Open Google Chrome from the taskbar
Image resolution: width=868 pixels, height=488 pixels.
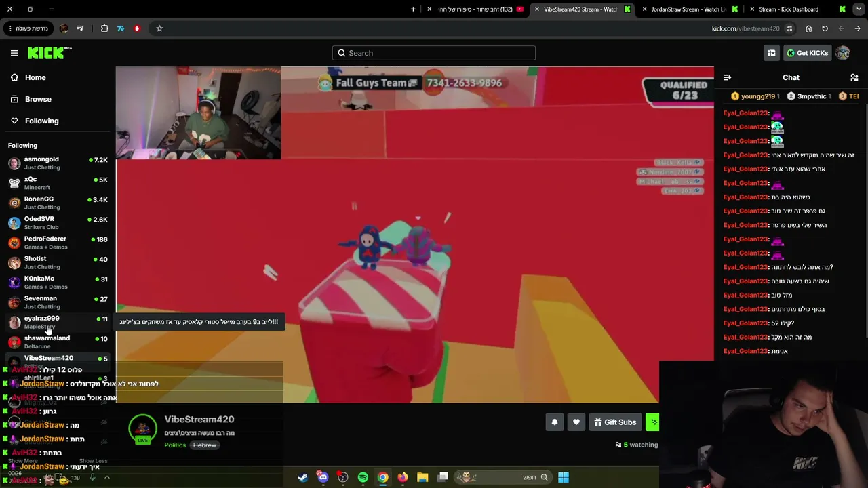(x=383, y=477)
